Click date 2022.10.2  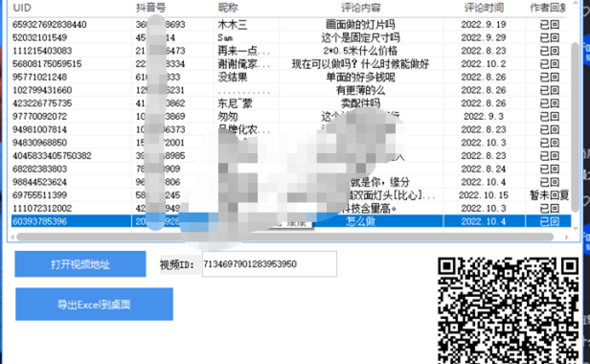pos(484,64)
